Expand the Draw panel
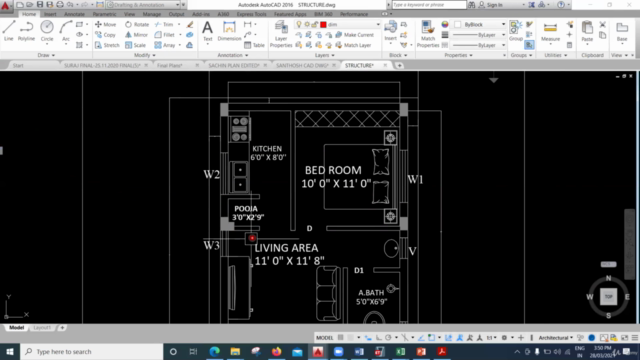Screen dimensions: 640x360 tap(46, 55)
